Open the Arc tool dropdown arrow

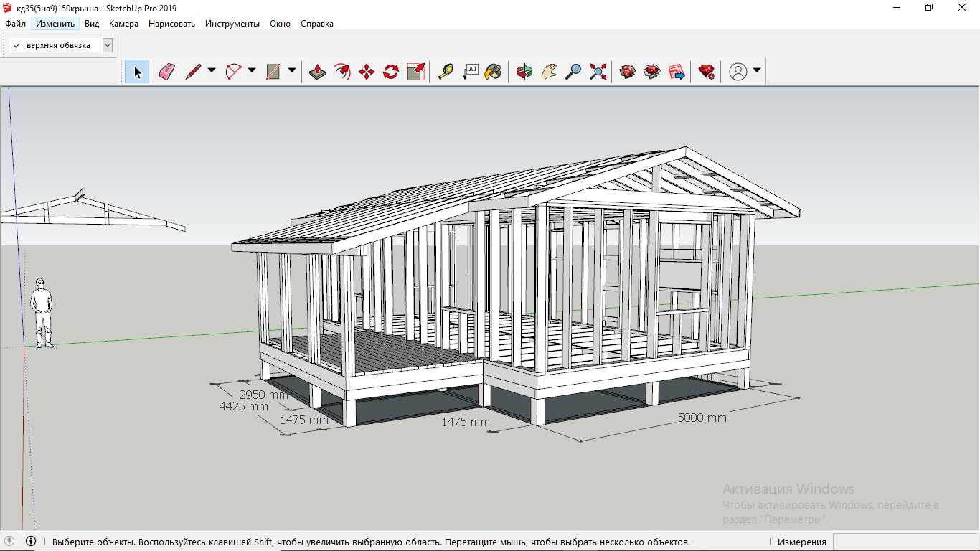[252, 70]
